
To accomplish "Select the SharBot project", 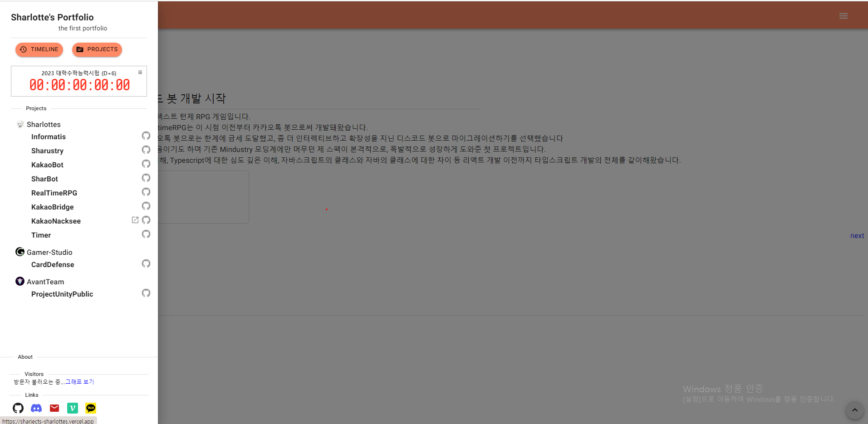I will (x=44, y=179).
